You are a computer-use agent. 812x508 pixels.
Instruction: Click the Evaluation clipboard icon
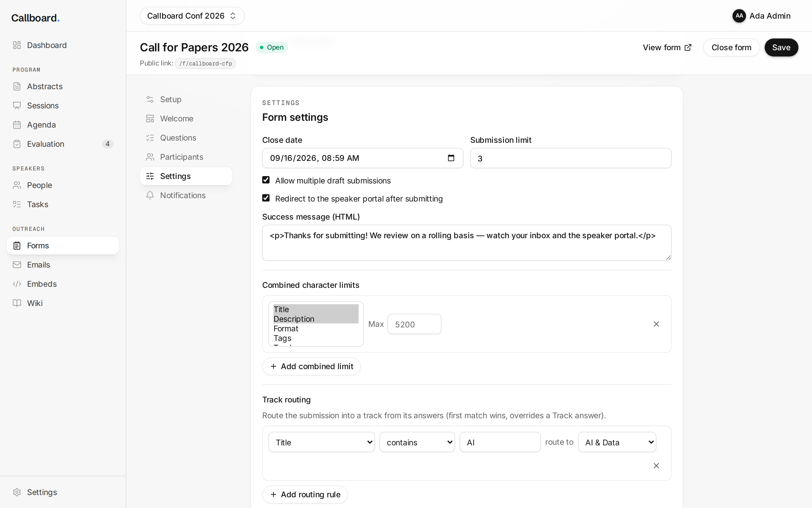point(17,144)
